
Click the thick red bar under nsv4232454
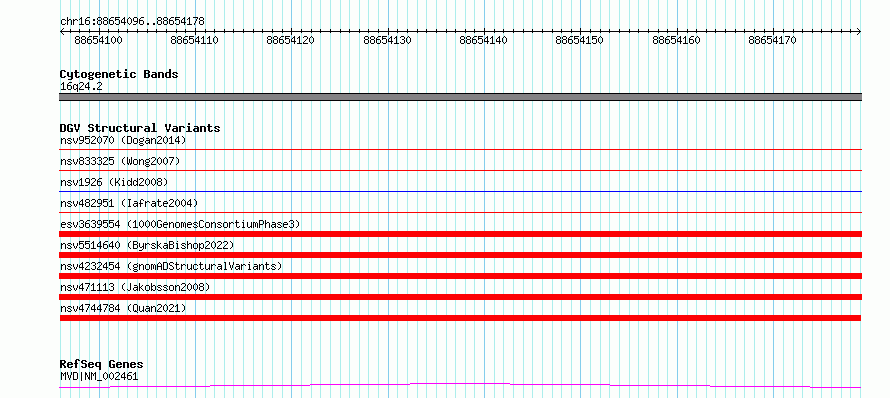(x=460, y=276)
